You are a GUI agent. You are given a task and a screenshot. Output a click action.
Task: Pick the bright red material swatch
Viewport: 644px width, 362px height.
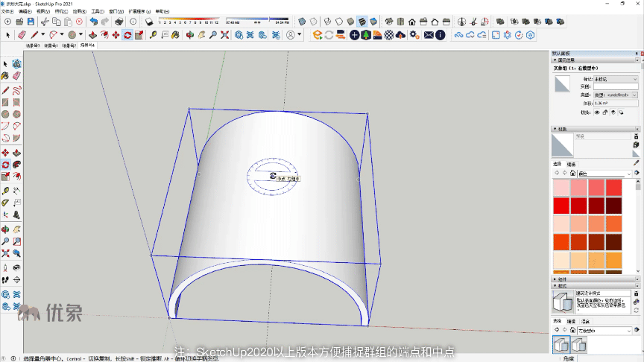(561, 206)
